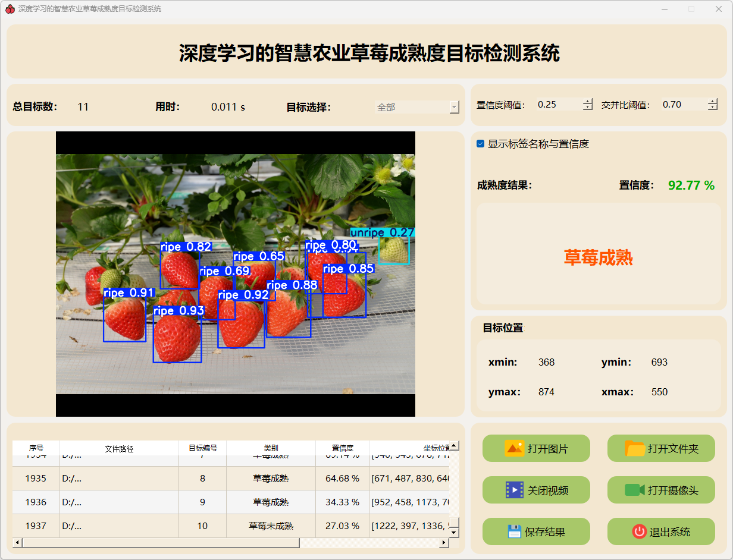Click the ymax value 874

(546, 392)
